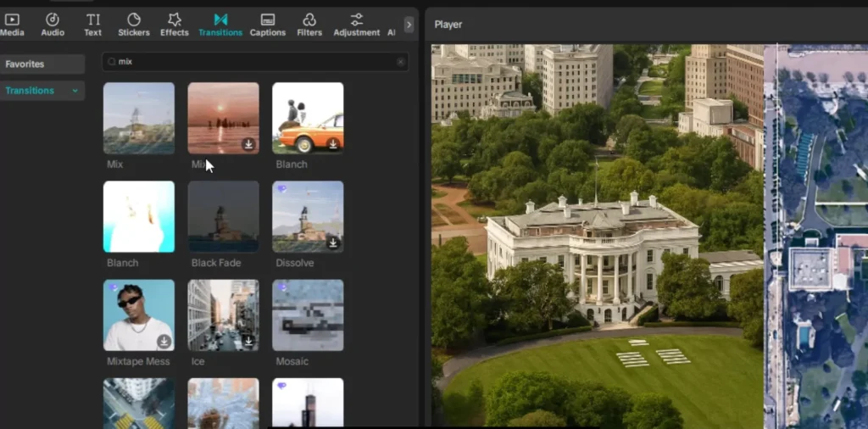The width and height of the screenshot is (868, 429).
Task: Select the Mixtape Mess thumbnail
Action: point(139,315)
